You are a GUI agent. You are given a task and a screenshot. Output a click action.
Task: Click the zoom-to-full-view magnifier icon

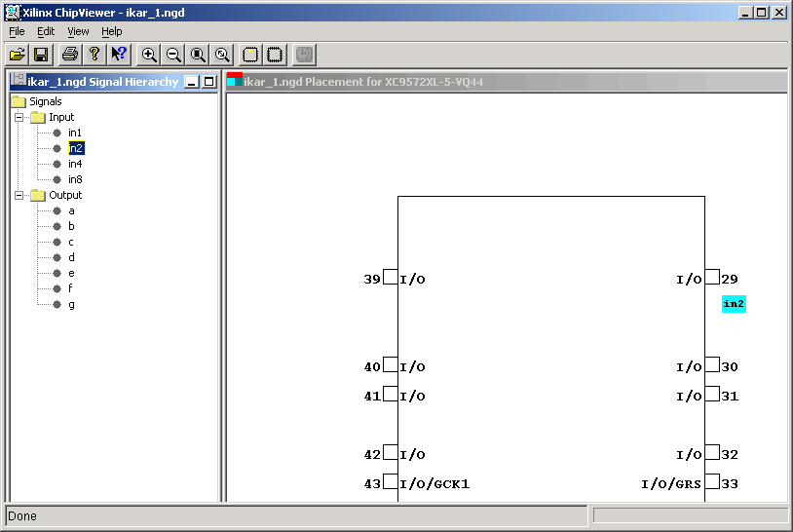tap(199, 55)
